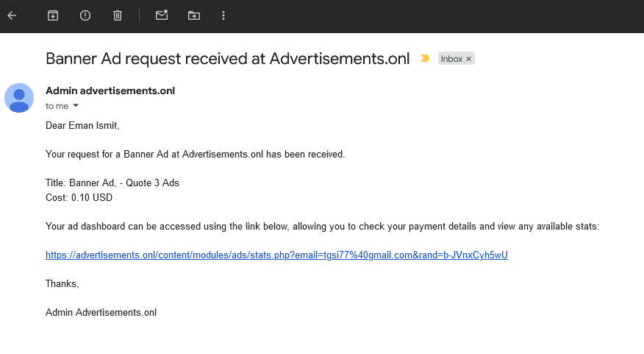Toggle the yellow importance marker
Viewport: 644px width, 354px height.
(x=425, y=59)
